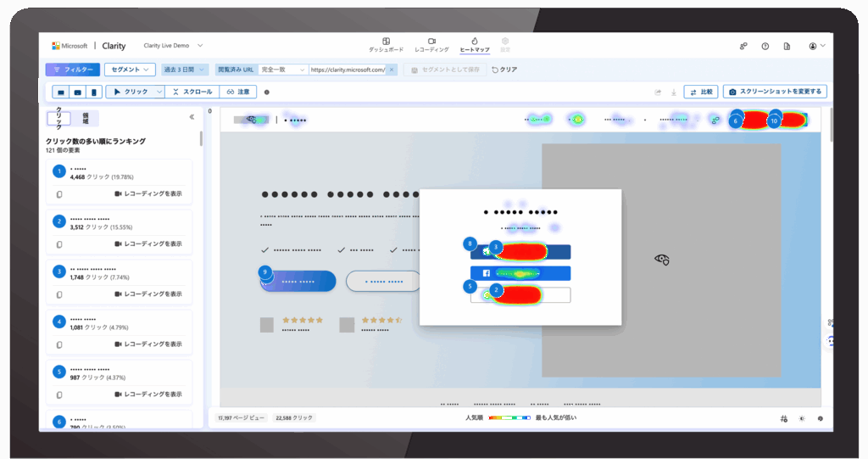The image size is (868, 459).
Task: Select the tablet device view icon
Action: tap(77, 92)
